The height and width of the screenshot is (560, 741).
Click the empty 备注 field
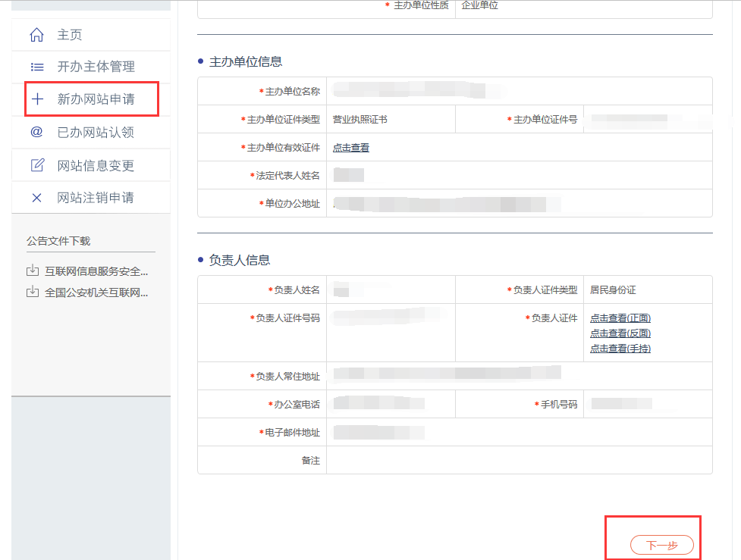[519, 460]
